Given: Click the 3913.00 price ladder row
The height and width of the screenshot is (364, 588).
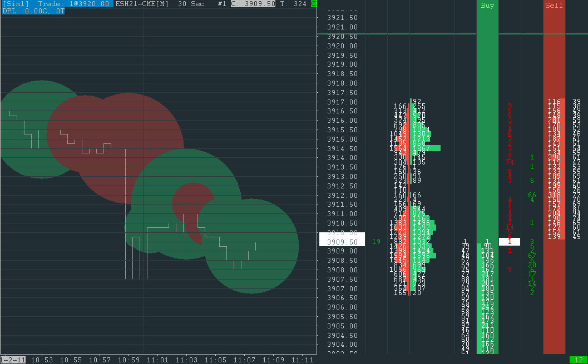Looking at the screenshot, I should [x=342, y=176].
